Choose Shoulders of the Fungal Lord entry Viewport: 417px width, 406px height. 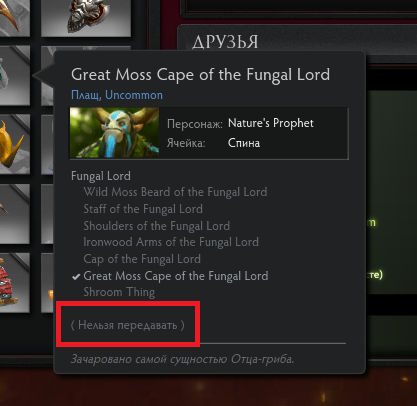[157, 226]
